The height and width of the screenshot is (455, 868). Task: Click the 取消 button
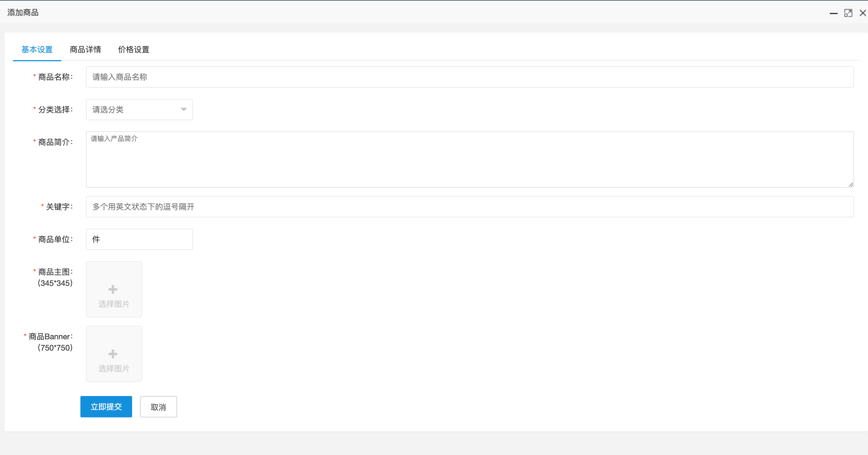click(158, 407)
